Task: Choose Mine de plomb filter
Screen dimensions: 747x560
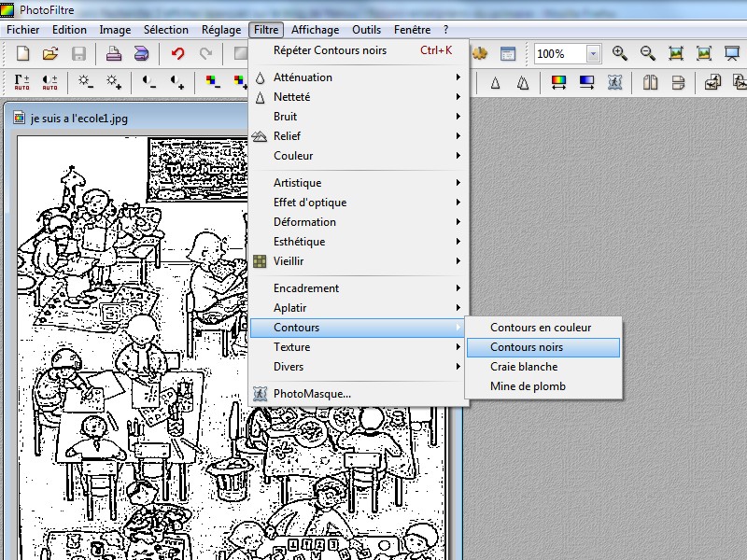Action: tap(528, 386)
